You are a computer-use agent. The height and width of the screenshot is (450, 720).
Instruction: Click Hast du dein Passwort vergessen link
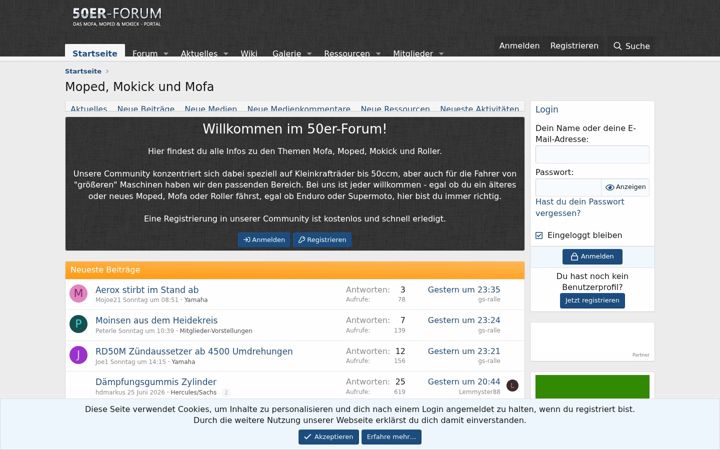click(x=579, y=208)
